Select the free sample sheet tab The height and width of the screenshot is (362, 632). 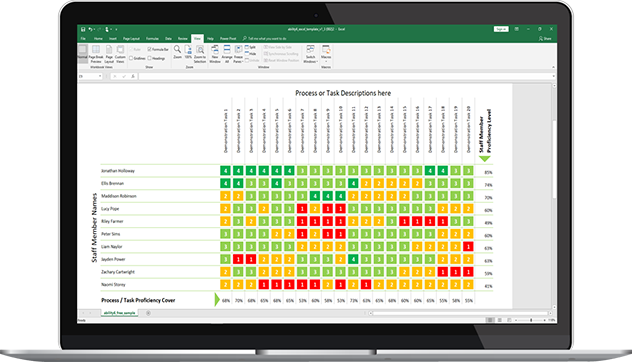point(119,313)
